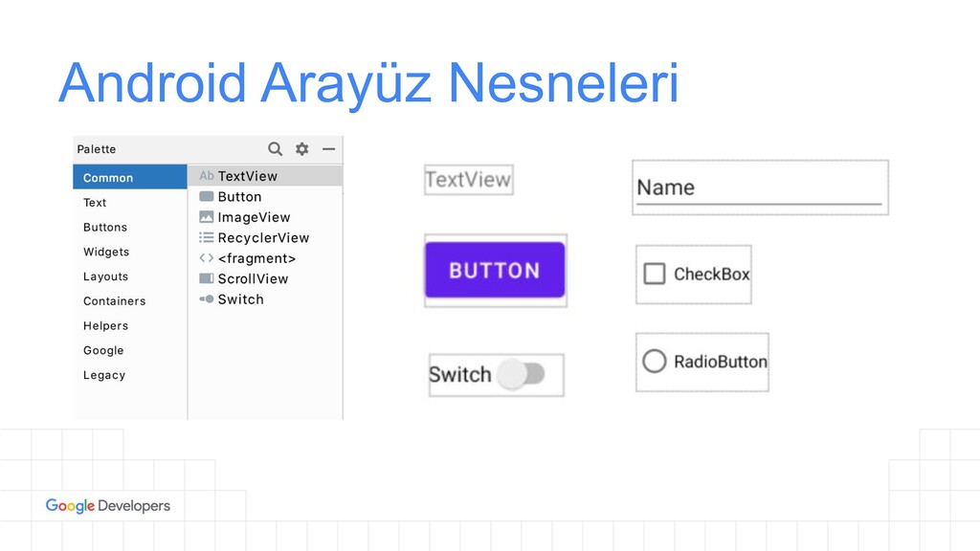Select the RadioButton circle
The height and width of the screenshot is (551, 980).
(x=655, y=361)
